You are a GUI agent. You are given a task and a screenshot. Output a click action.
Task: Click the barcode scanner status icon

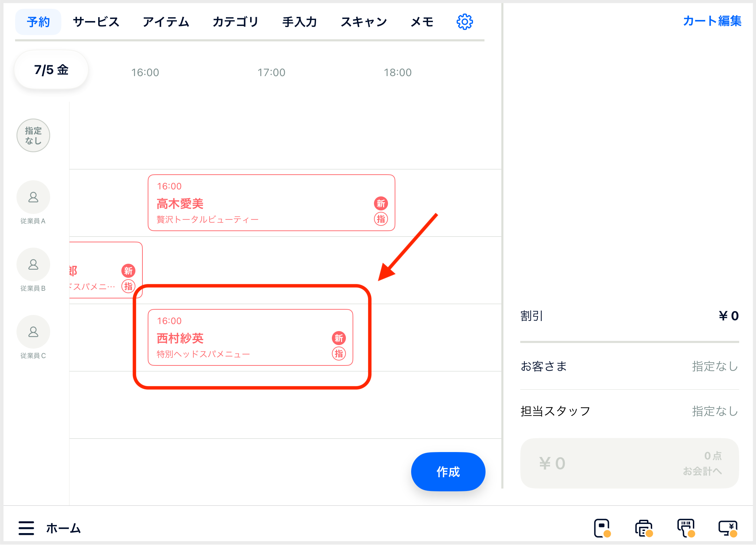[x=686, y=528]
